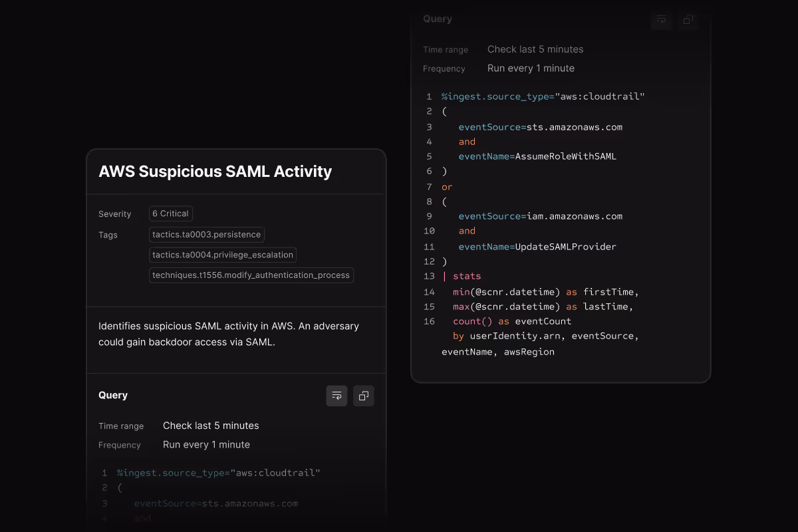Viewport: 798px width, 532px height.
Task: Click Time range label in SAML Activity card
Action: [121, 426]
